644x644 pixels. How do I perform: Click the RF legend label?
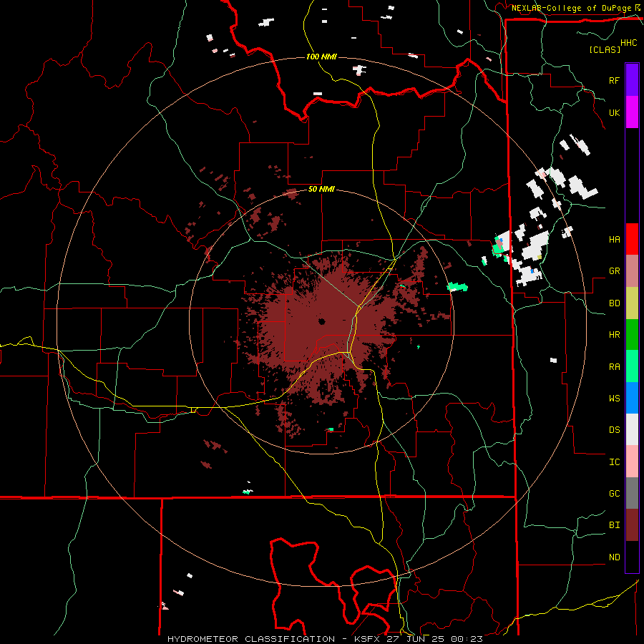614,80
